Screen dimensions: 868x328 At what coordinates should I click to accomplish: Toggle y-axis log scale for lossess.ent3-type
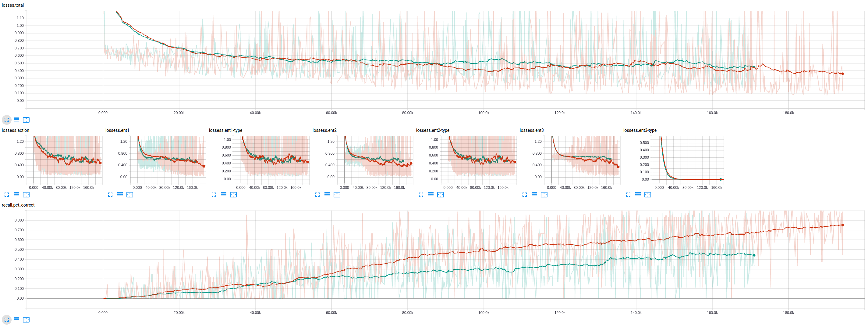638,195
